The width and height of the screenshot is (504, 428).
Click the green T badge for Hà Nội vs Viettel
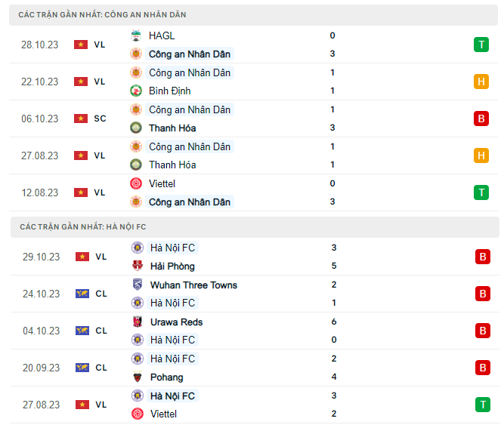[x=482, y=405]
